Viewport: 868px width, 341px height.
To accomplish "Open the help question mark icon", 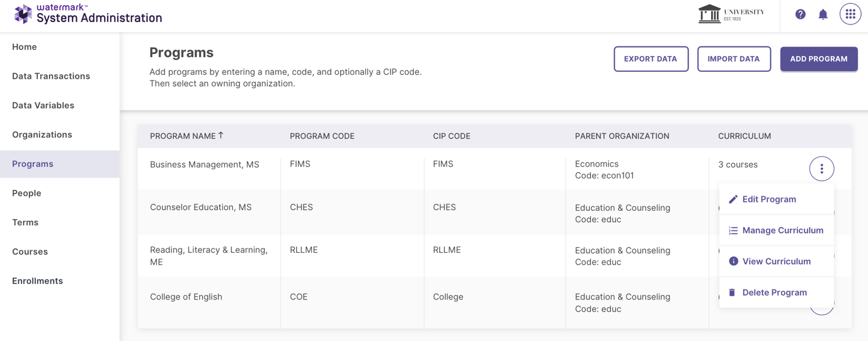I will pyautogui.click(x=800, y=14).
